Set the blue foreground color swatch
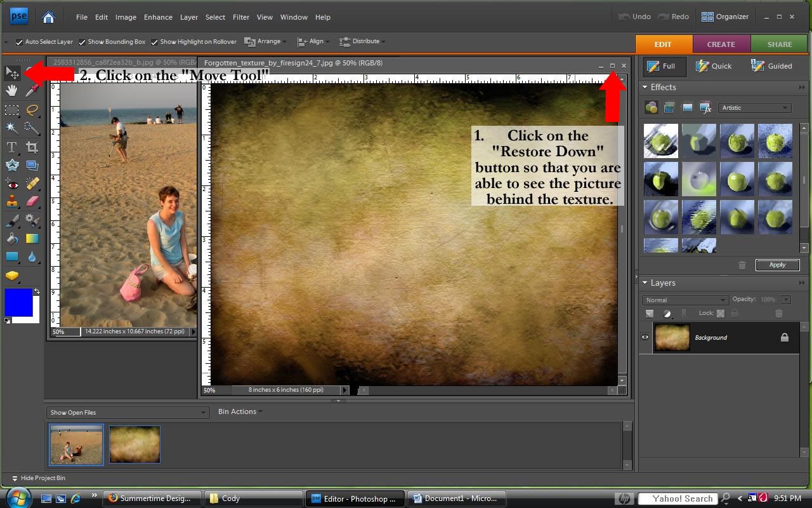The image size is (812, 508). click(x=18, y=302)
